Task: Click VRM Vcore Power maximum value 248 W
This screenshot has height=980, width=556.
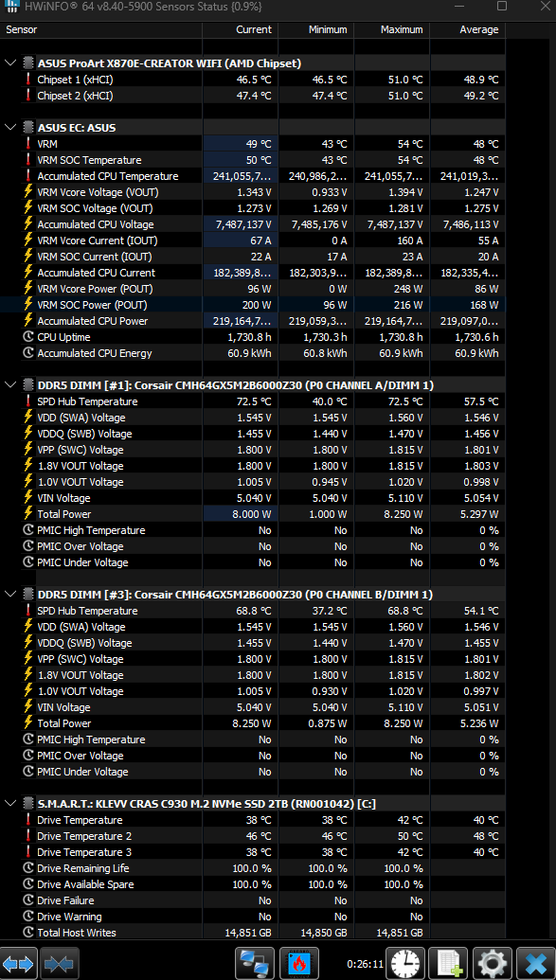Action: (x=407, y=289)
